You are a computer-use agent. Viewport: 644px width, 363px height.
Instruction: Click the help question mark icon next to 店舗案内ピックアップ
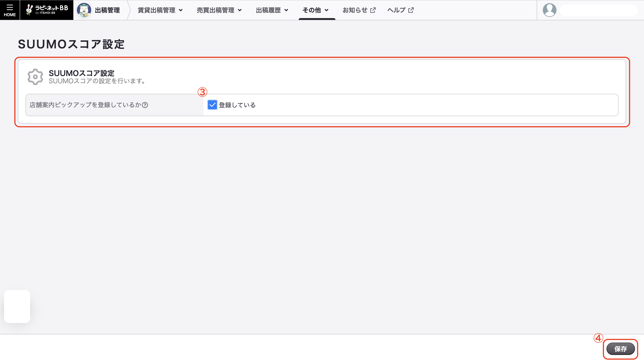pos(145,105)
